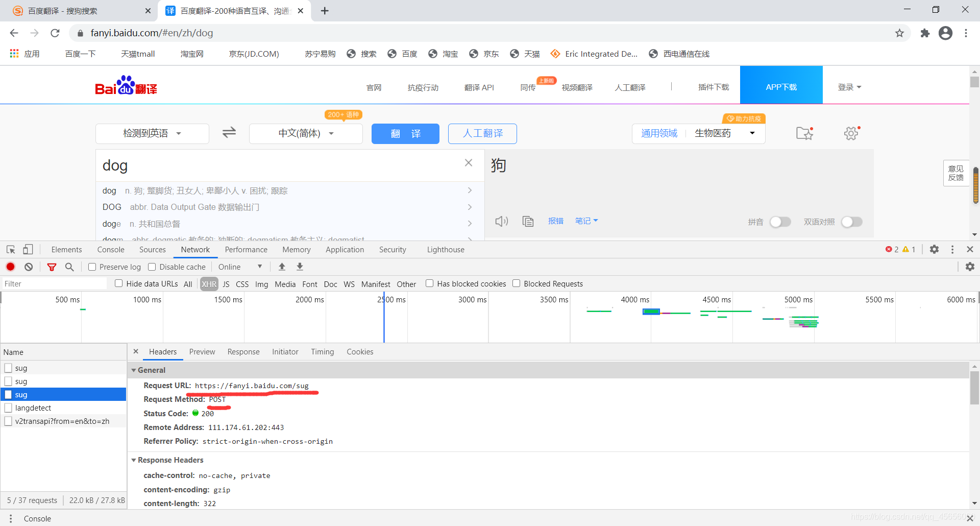
Task: Open the 登录 dropdown
Action: [849, 87]
